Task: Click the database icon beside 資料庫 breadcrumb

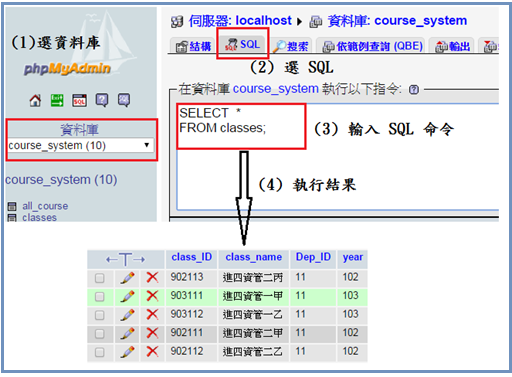Action: tap(315, 22)
